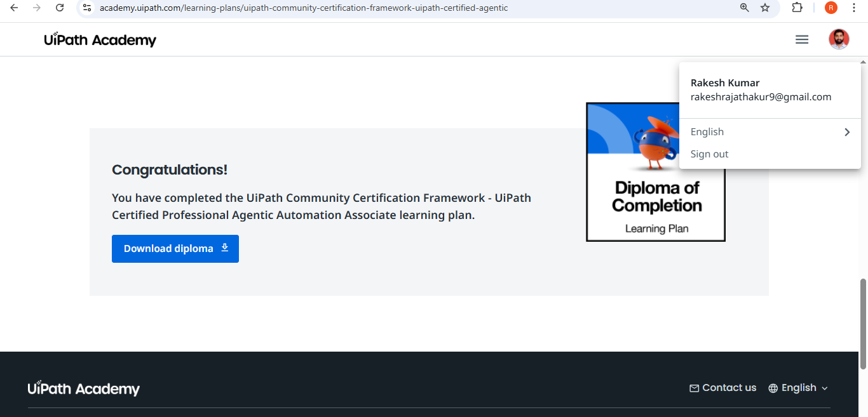Open the zoom magnifier icon in address bar
Image resolution: width=868 pixels, height=417 pixels.
tap(745, 8)
